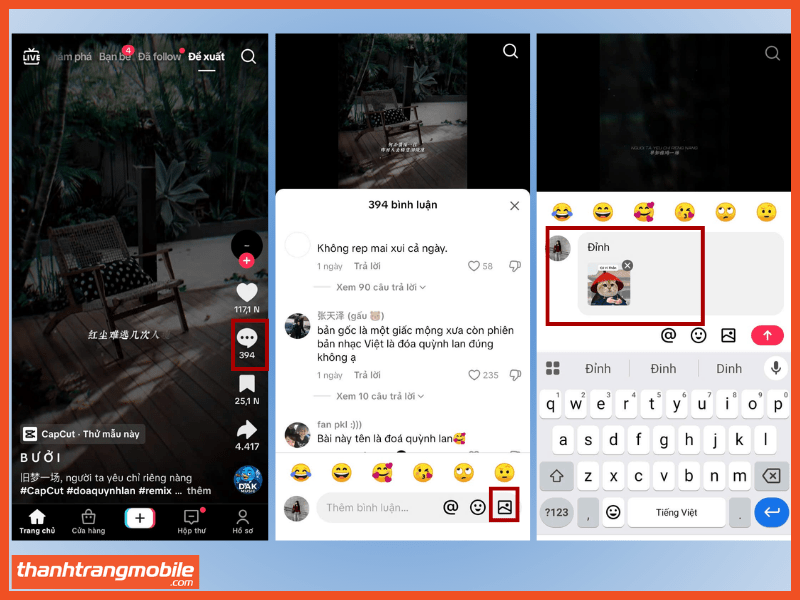Tap the search icon in the middle phone screen
The height and width of the screenshot is (600, 800).
pos(510,51)
